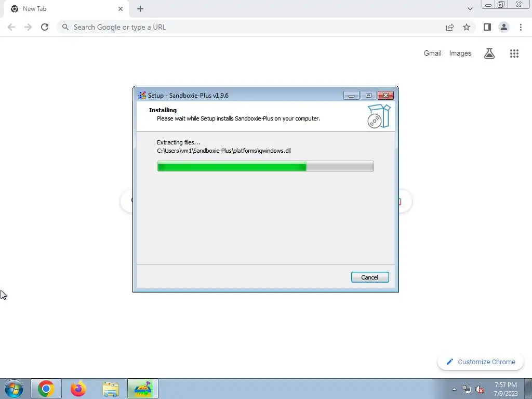Image resolution: width=532 pixels, height=399 pixels.
Task: Open the muted volume tray icon
Action: pyautogui.click(x=480, y=389)
